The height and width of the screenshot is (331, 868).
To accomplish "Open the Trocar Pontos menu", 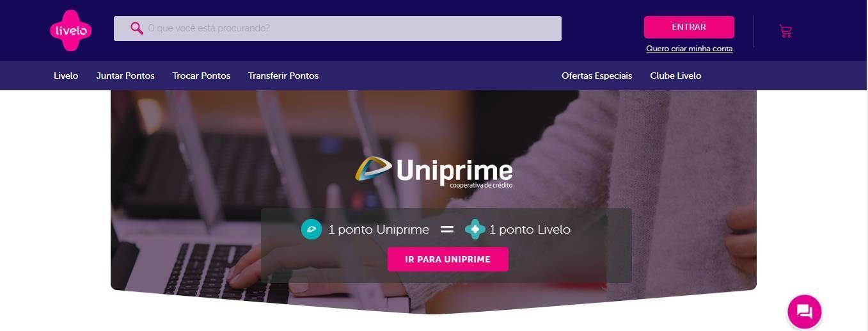I will point(201,76).
